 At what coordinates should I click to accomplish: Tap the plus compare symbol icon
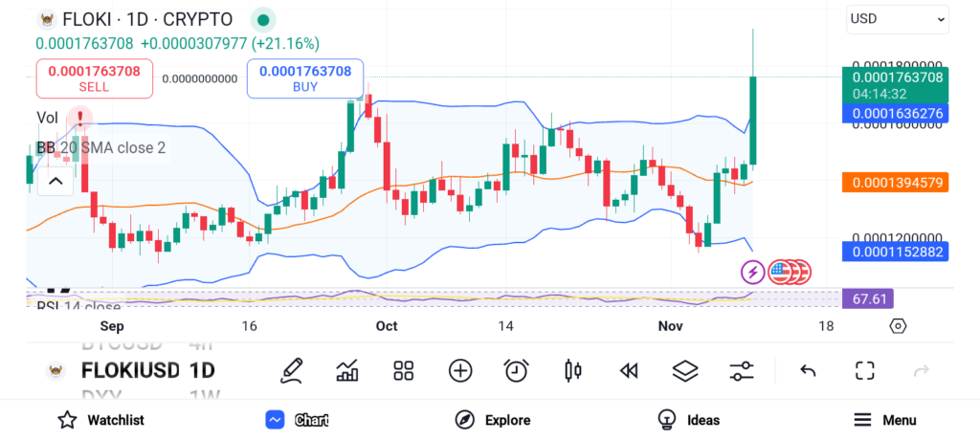pos(460,370)
